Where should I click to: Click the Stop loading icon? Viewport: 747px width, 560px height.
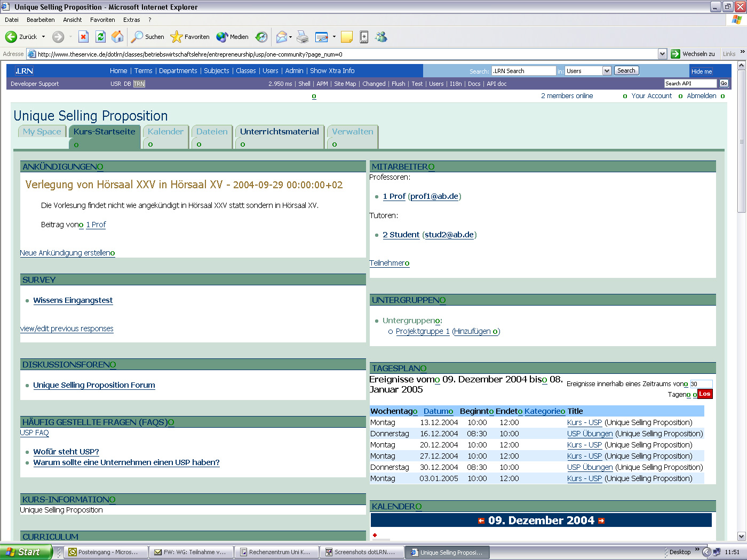click(x=83, y=36)
